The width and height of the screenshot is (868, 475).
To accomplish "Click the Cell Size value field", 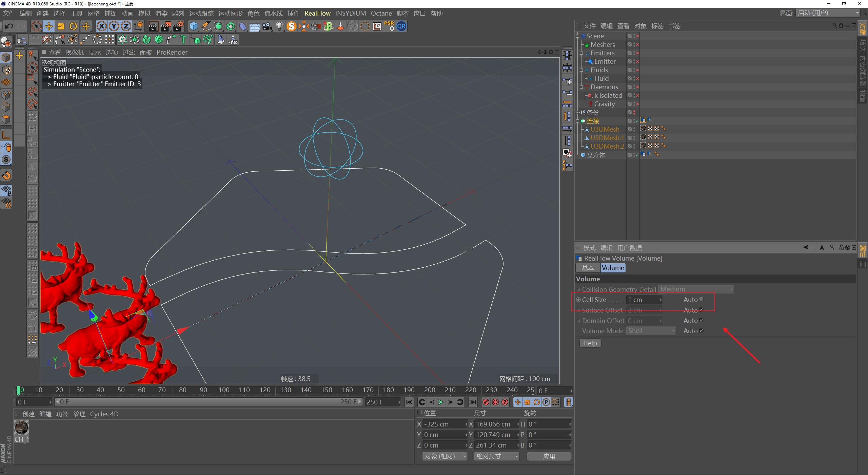I will [643, 300].
